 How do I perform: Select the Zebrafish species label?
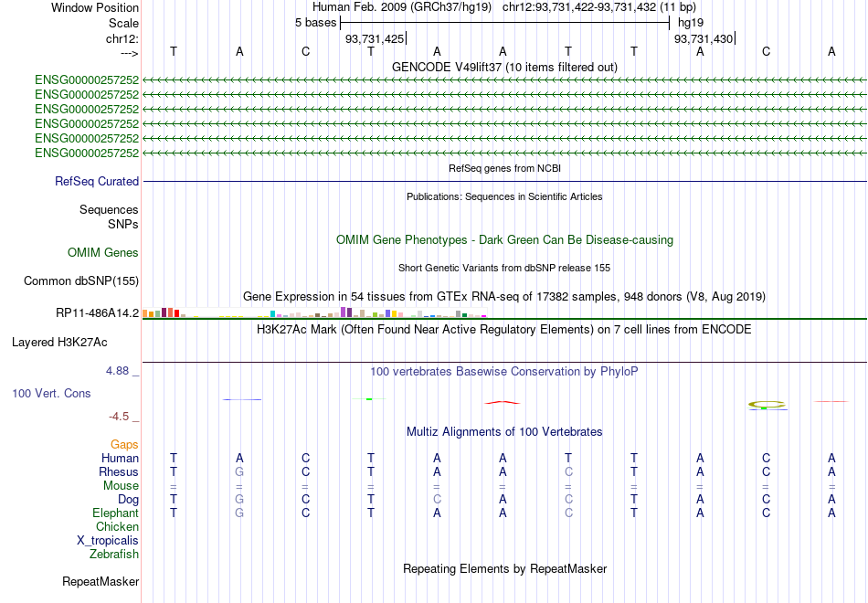pos(114,554)
